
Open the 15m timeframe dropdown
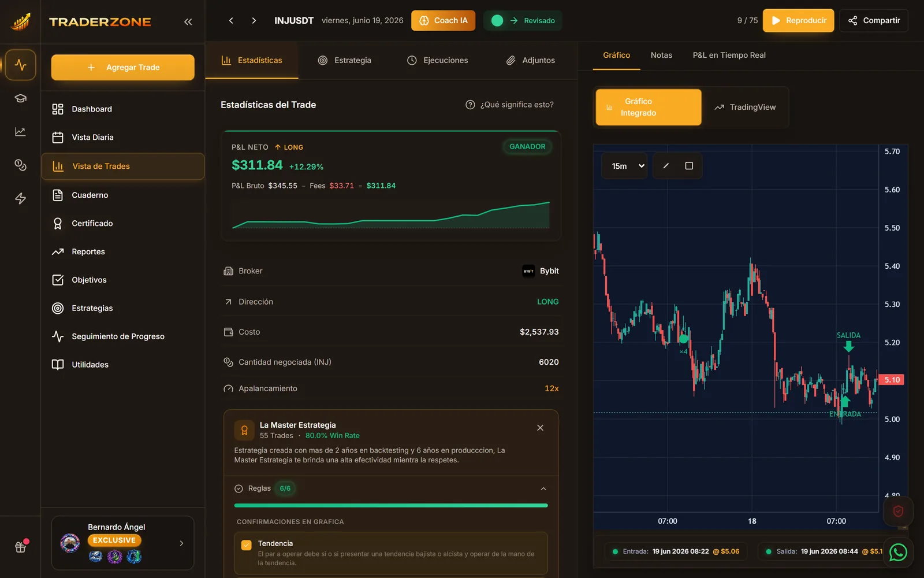point(624,166)
